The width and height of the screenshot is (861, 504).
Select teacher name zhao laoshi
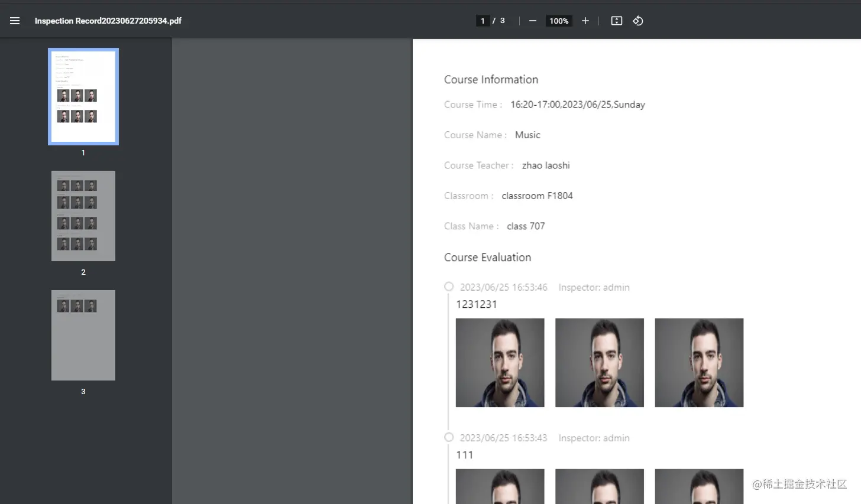click(x=546, y=165)
